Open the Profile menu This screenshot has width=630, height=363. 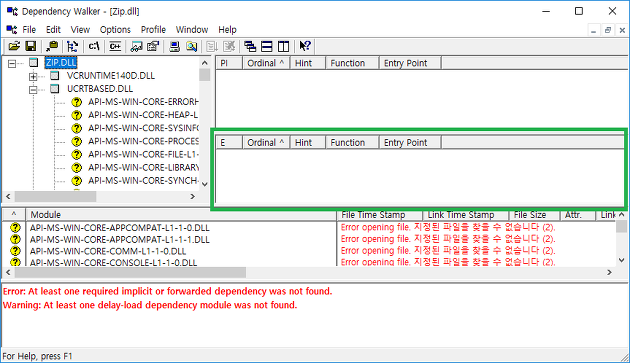click(153, 30)
